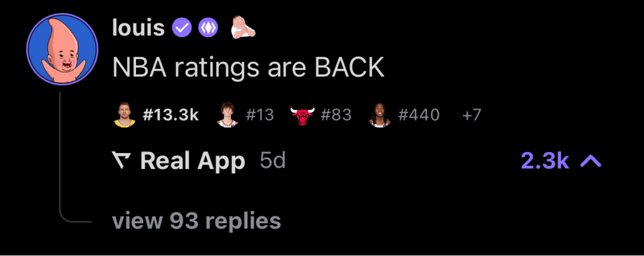The image size is (644, 256).
Task: Open louis's profile avatar picture
Action: tap(62, 49)
